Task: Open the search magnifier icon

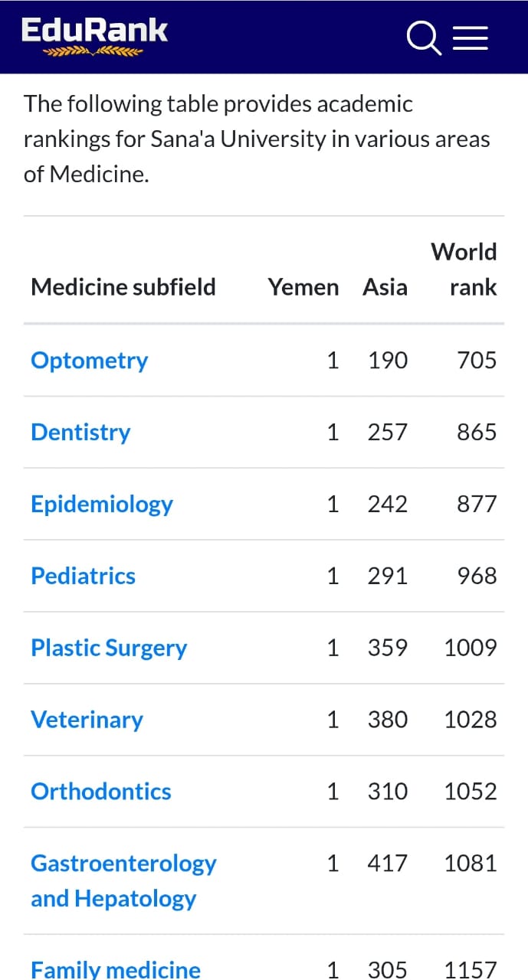Action: click(x=423, y=38)
